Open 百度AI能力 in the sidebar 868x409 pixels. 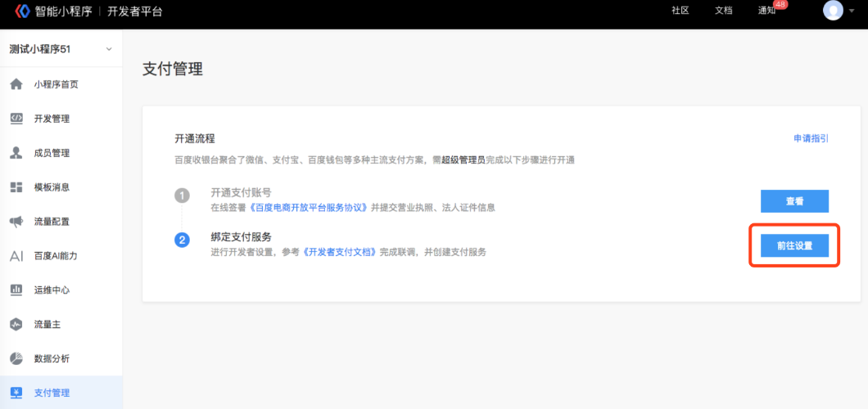pyautogui.click(x=61, y=256)
